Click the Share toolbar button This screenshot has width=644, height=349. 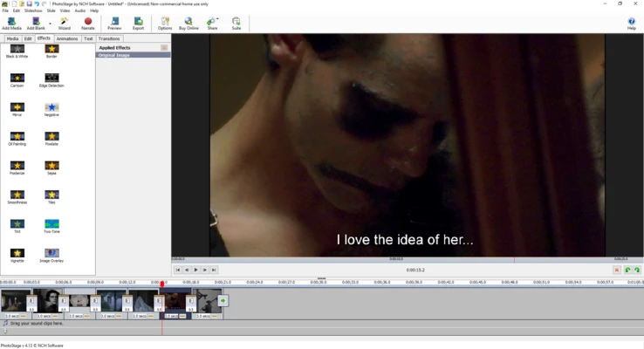(x=212, y=24)
